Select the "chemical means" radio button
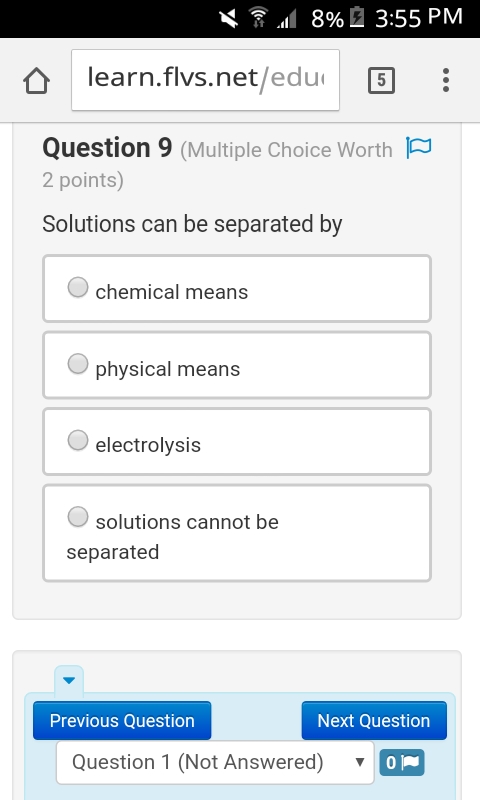This screenshot has width=480, height=800. click(x=78, y=287)
